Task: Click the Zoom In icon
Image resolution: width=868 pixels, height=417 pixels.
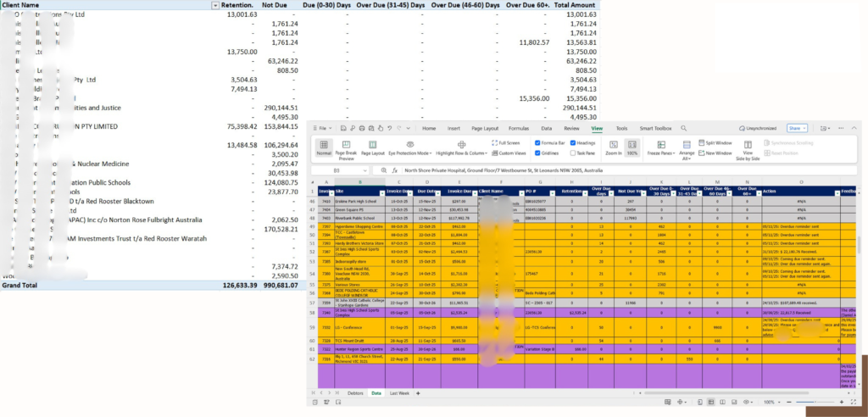Action: tap(613, 145)
